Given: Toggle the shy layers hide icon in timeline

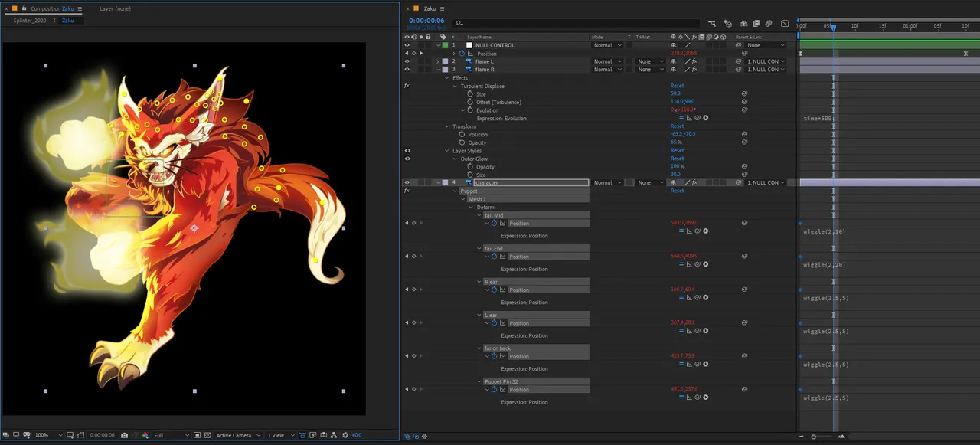Looking at the screenshot, I should pyautogui.click(x=743, y=24).
